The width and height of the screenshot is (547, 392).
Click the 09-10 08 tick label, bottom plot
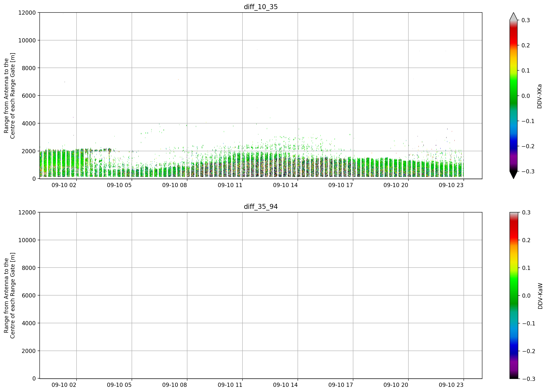point(174,385)
